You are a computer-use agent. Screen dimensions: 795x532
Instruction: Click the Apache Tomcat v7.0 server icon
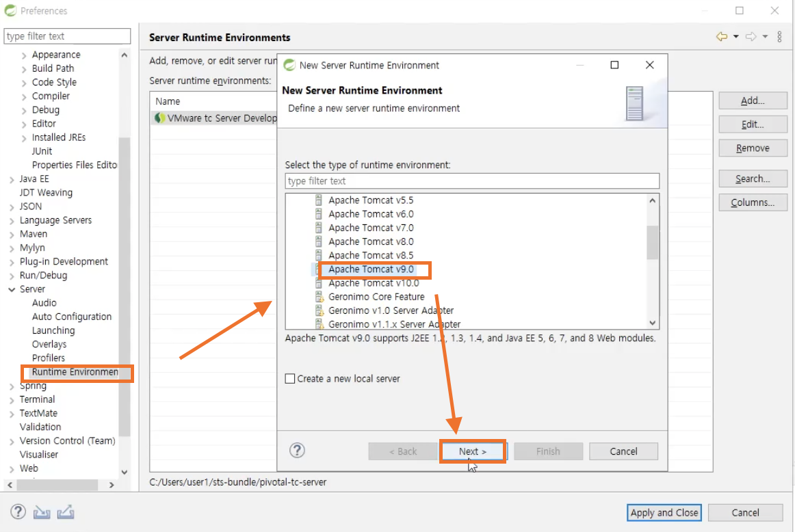[x=318, y=228]
